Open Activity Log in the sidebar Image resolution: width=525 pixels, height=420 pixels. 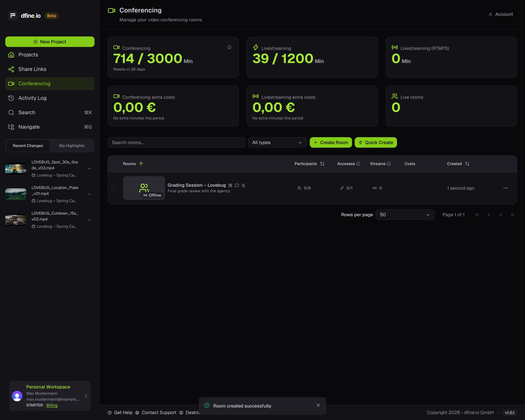[x=50, y=98]
